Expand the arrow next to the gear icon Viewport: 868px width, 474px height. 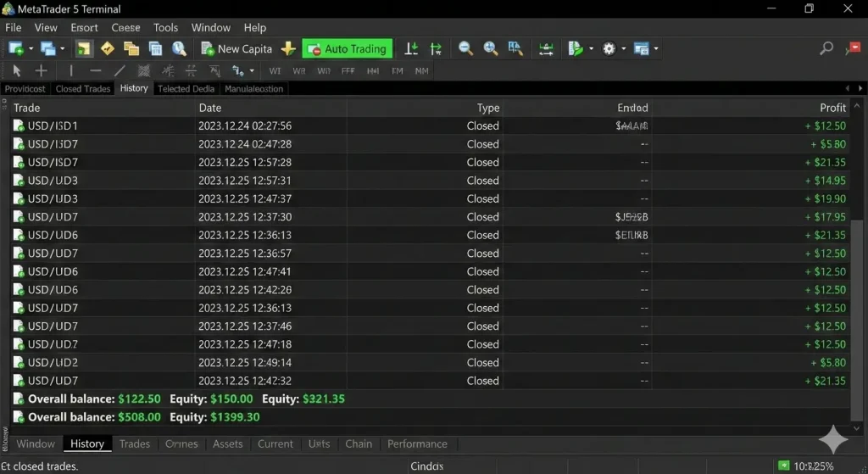(623, 48)
